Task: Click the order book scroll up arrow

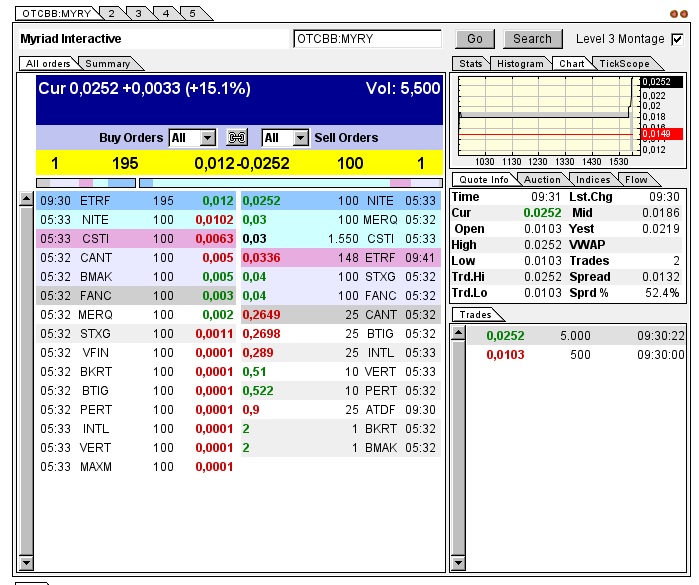Action: pos(26,199)
